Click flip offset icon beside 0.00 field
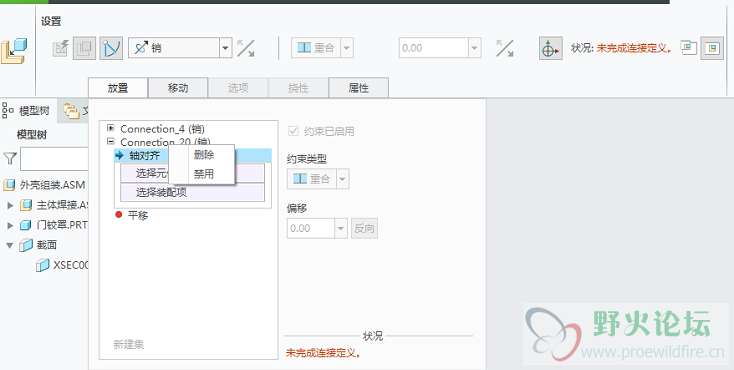 (x=505, y=48)
